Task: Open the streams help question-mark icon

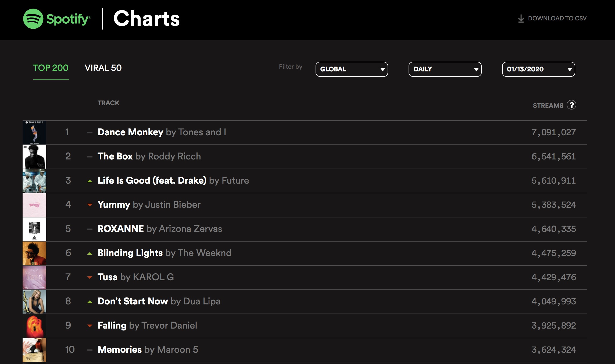Action: pyautogui.click(x=571, y=105)
